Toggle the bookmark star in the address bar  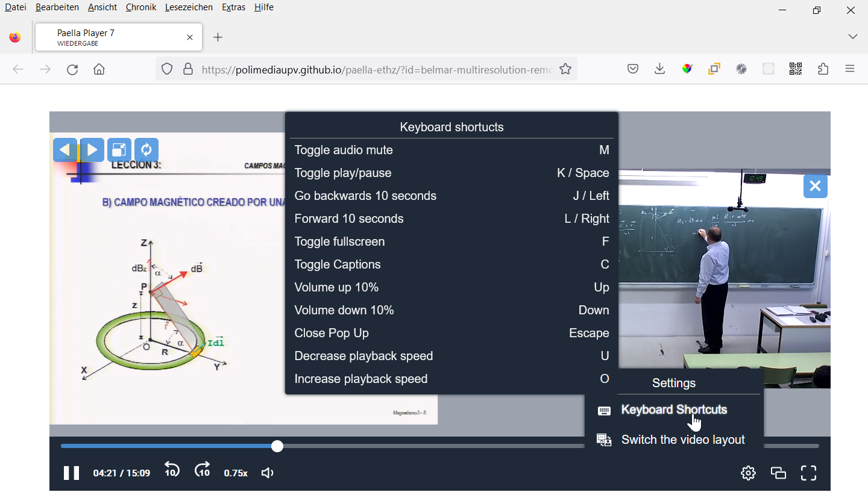565,69
